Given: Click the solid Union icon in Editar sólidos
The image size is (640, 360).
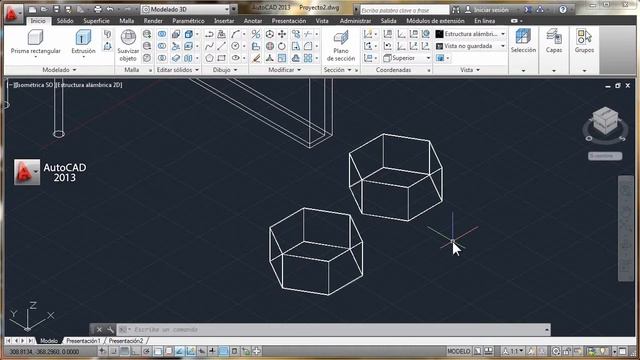Looking at the screenshot, I should coord(162,34).
